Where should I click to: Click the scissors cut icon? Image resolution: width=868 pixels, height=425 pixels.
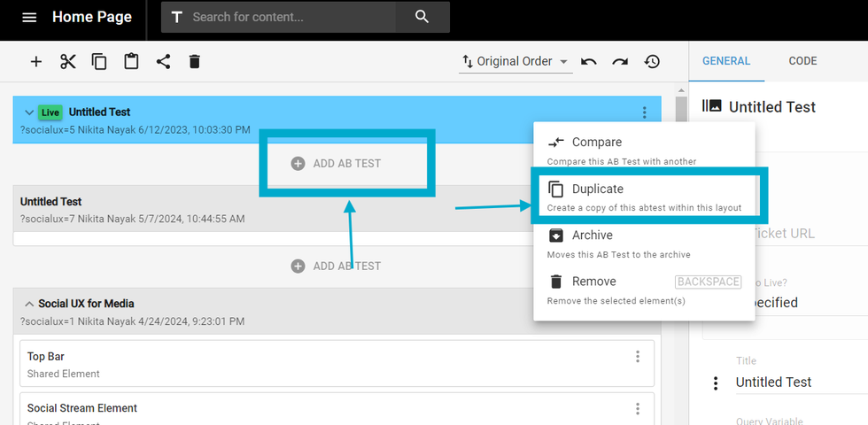(x=68, y=62)
